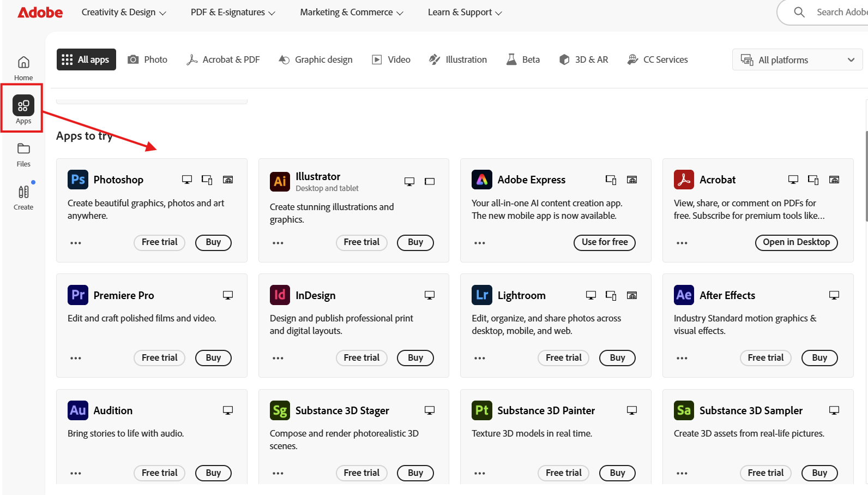
Task: Click Open in Desktop for Acrobat
Action: (x=797, y=242)
